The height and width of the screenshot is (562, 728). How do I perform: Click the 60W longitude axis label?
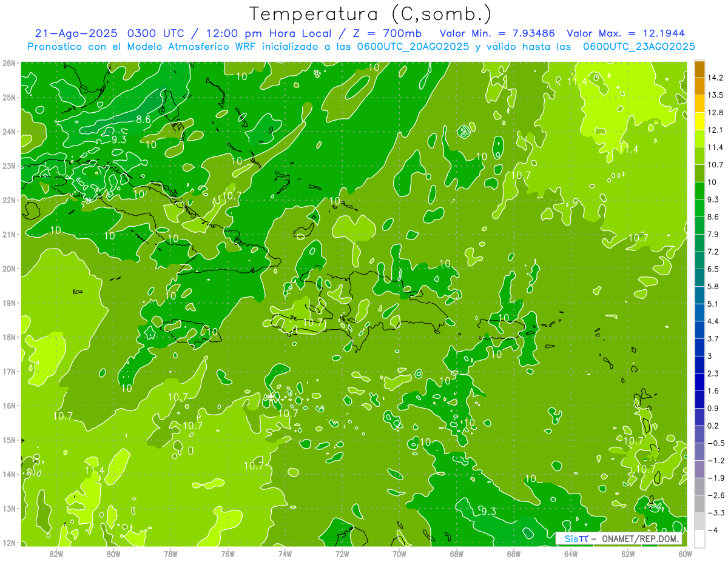click(684, 554)
